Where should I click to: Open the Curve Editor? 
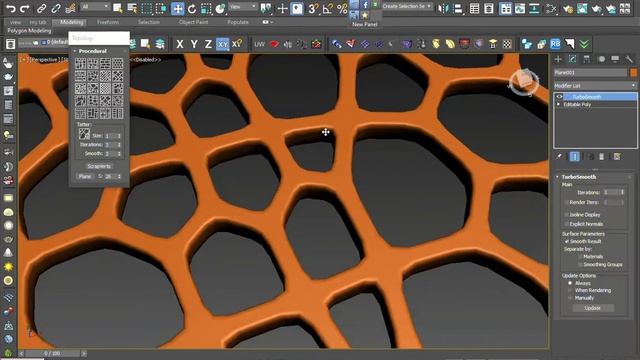[520, 8]
